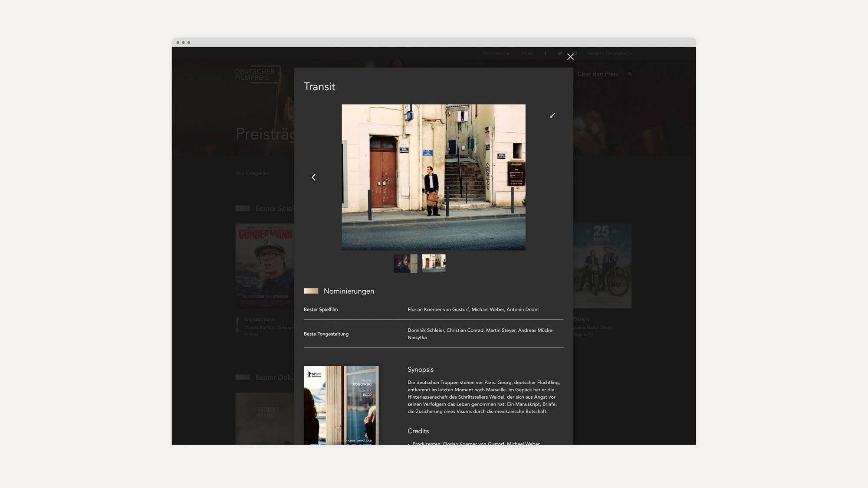Open the Instagram icon behind close button

coord(575,53)
